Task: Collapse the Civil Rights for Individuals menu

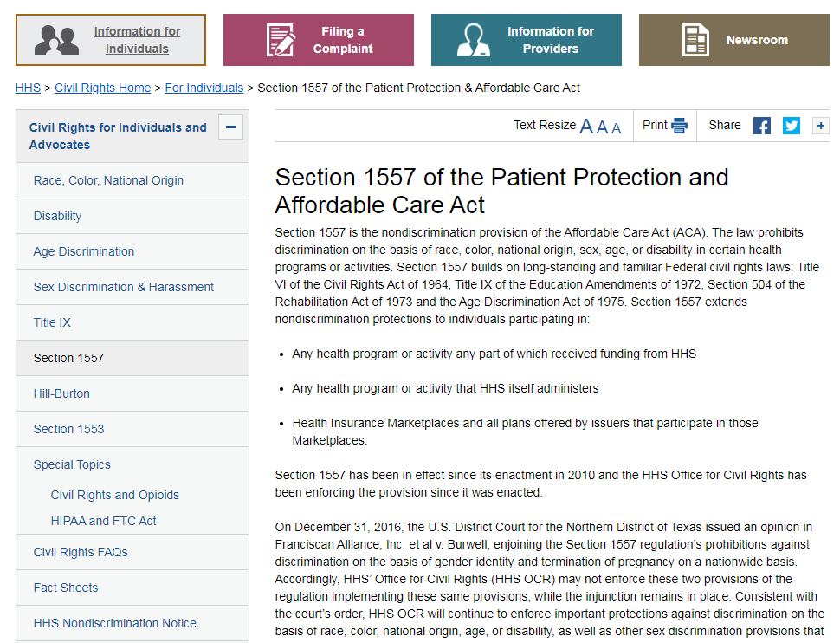Action: pos(230,127)
